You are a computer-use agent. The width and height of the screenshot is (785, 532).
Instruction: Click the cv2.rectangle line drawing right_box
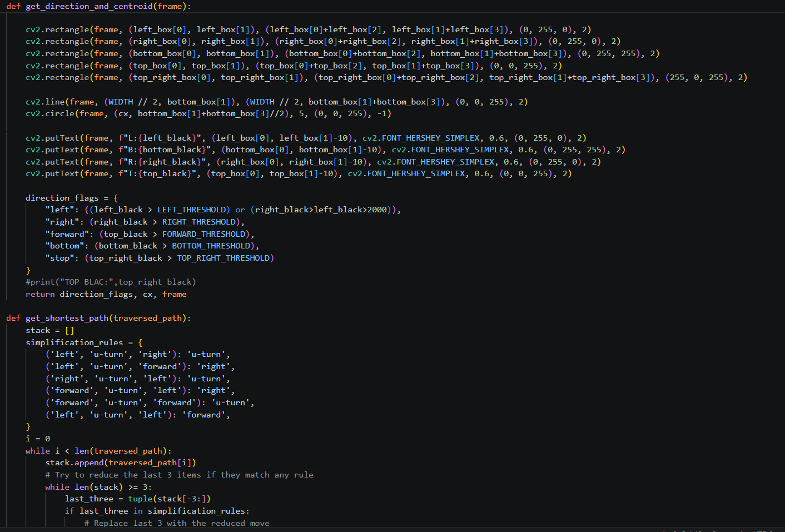pos(323,41)
